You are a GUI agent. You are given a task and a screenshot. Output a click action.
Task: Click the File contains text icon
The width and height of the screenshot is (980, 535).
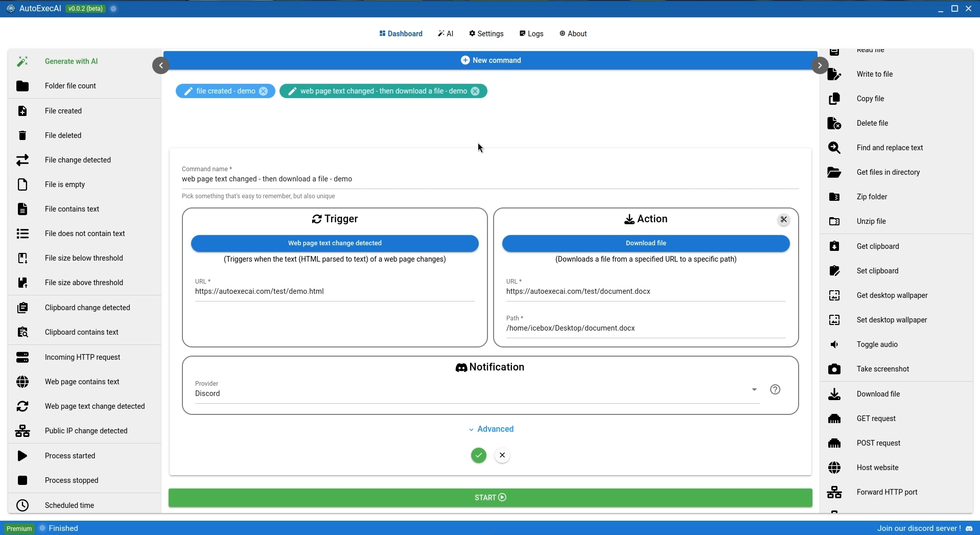(x=22, y=209)
